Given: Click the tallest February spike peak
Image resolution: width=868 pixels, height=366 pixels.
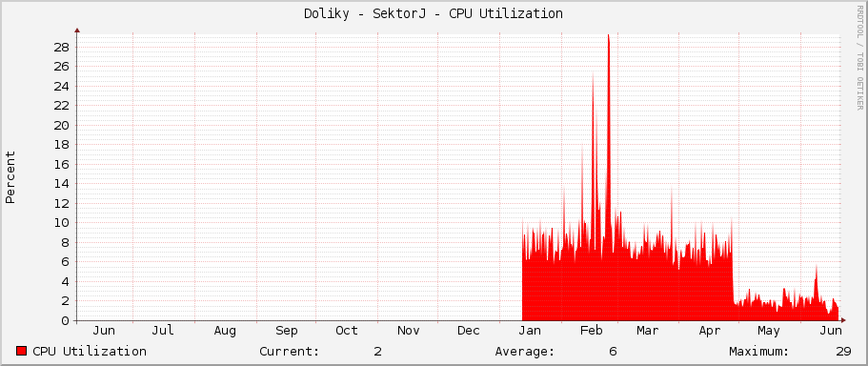Looking at the screenshot, I should [609, 35].
